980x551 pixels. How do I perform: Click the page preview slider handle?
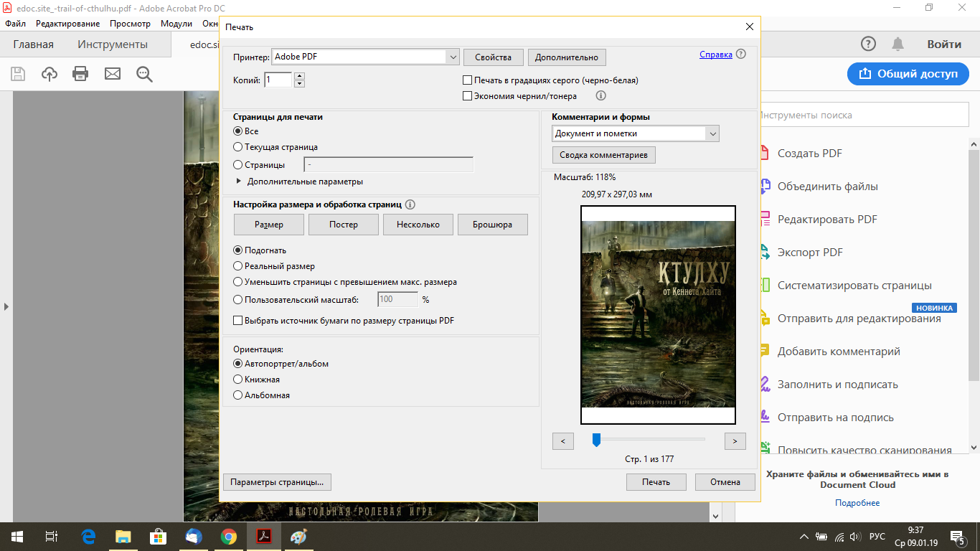596,440
